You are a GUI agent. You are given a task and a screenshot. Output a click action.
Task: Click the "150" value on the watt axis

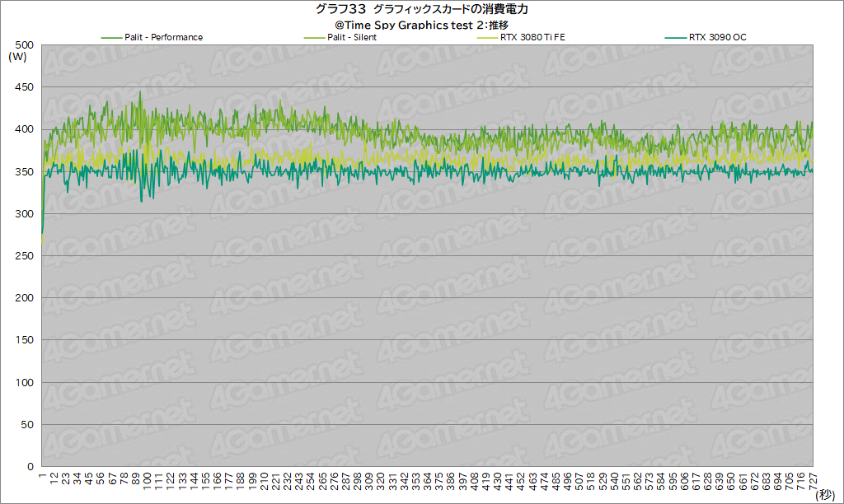[x=24, y=340]
